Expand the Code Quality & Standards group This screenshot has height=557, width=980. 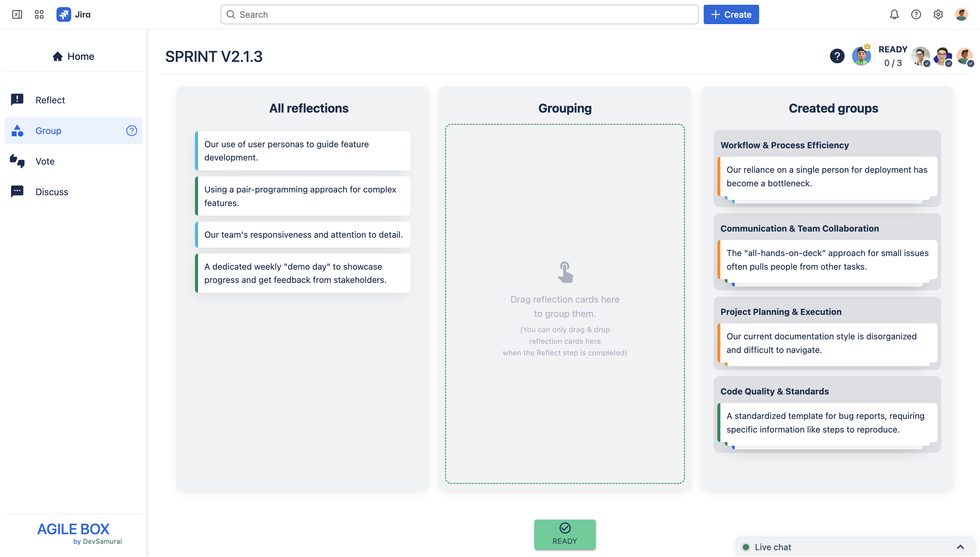coord(774,391)
